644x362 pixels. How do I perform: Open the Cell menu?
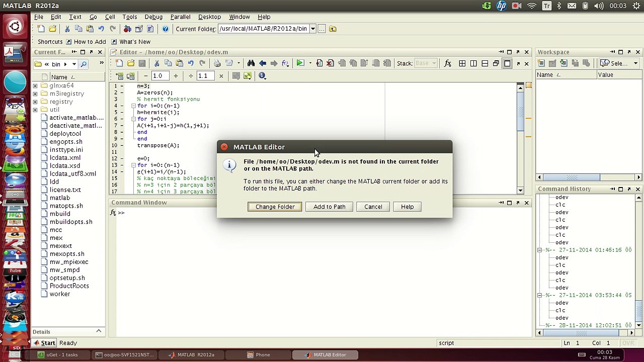point(110,17)
